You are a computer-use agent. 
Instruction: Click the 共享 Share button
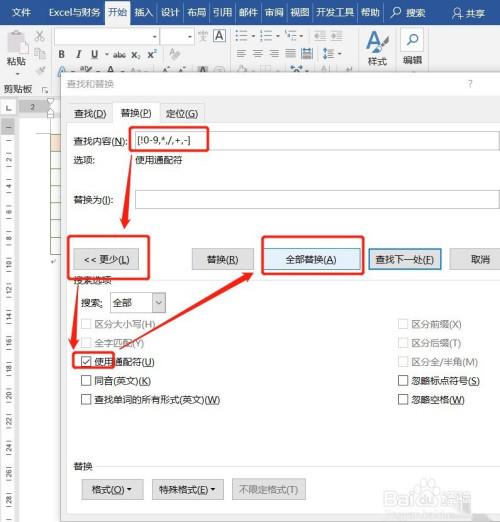pyautogui.click(x=468, y=13)
